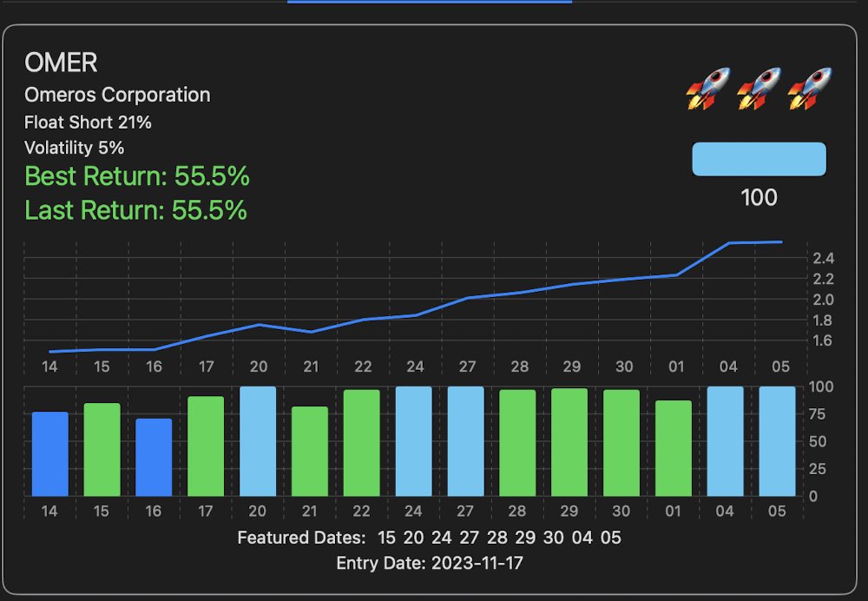Click the Omeros Corporation company name
Screen dimensions: 868x601
click(x=117, y=95)
